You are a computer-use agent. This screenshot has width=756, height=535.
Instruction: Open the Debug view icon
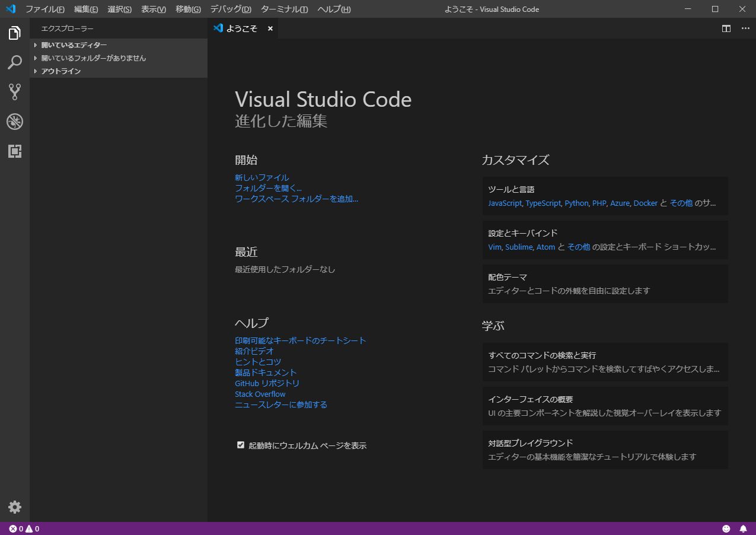point(15,122)
